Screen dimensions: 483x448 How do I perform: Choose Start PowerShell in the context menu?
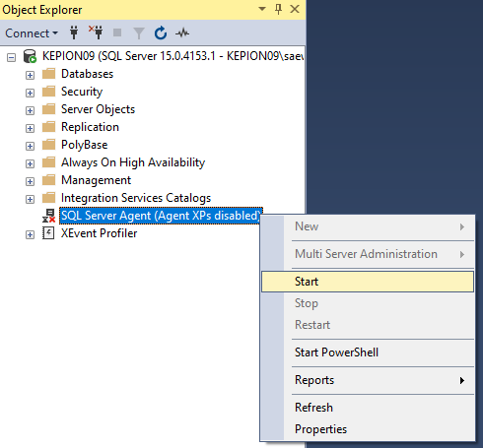coord(368,352)
